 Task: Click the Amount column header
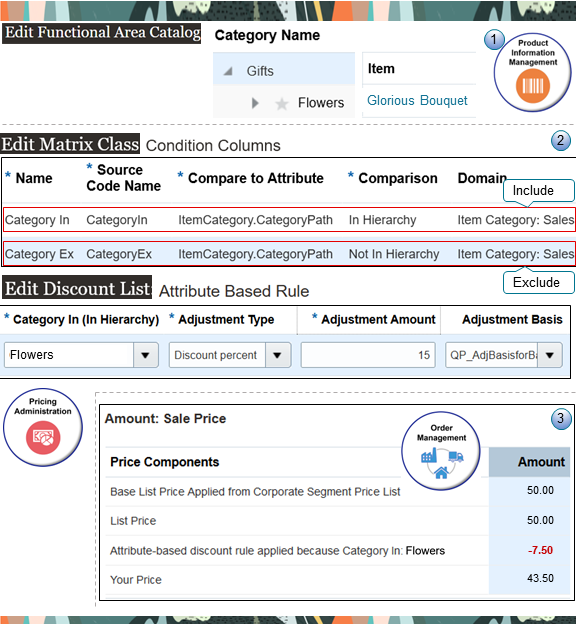pos(541,462)
